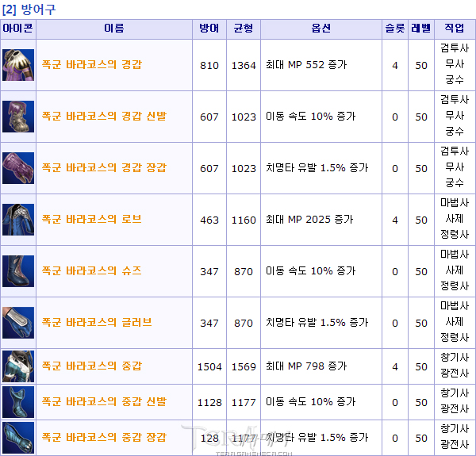
Task: Select the option 최대 MP 552 증가
Action: click(x=306, y=65)
